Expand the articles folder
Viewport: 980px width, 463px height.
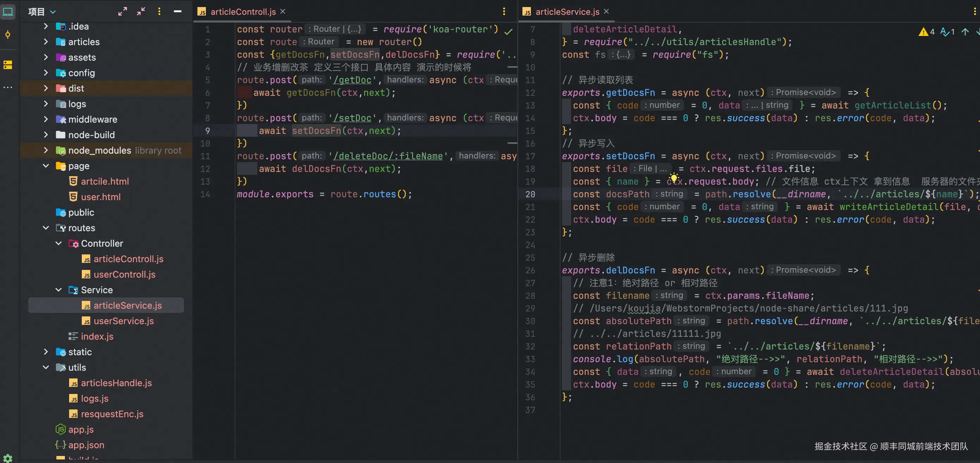(x=46, y=42)
